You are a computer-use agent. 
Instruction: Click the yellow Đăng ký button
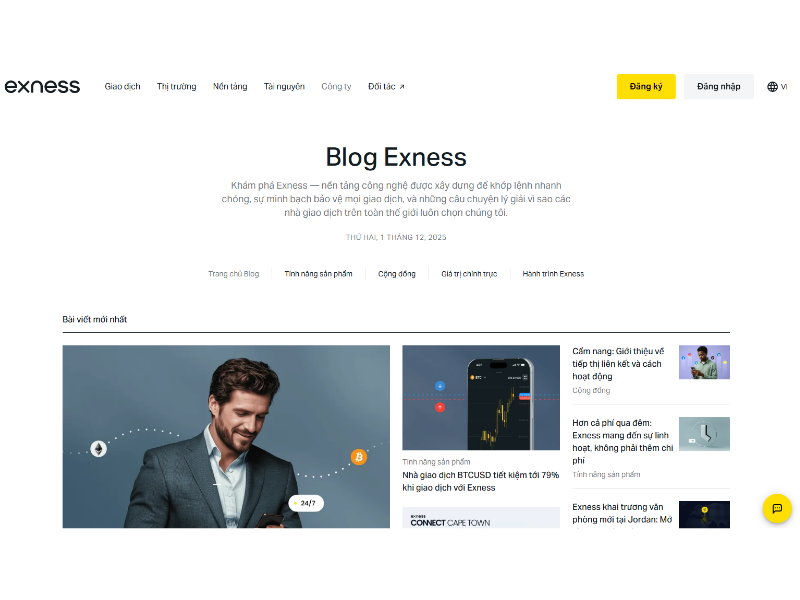(646, 87)
